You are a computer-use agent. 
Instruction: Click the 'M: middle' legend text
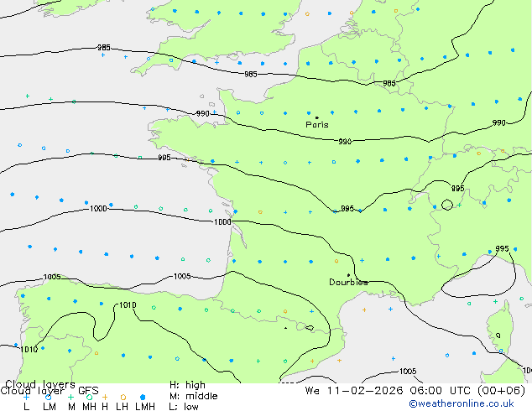193,396
